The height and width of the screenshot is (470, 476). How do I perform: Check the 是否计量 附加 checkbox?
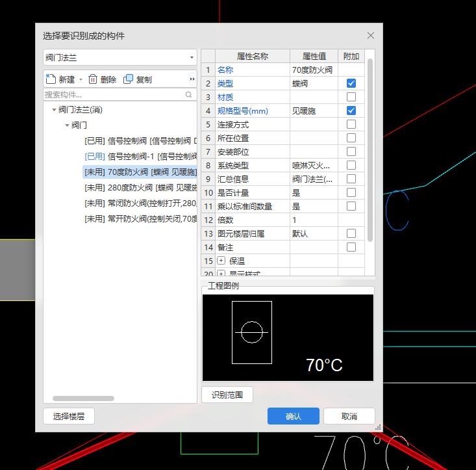coord(351,192)
